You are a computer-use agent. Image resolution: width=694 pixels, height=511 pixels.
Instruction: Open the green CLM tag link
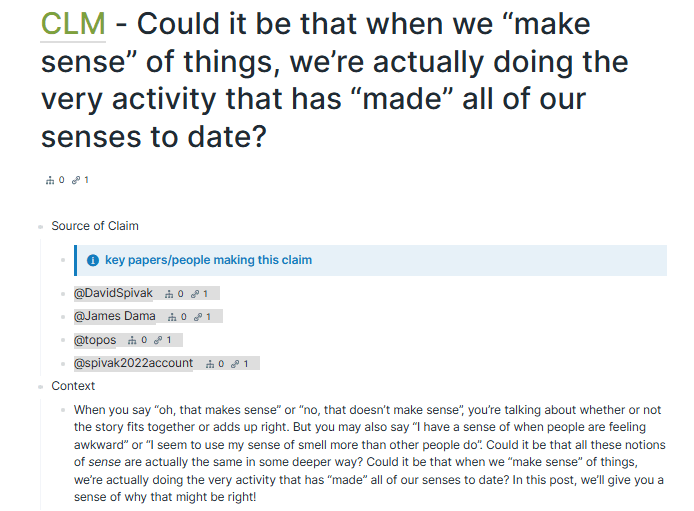[x=73, y=24]
